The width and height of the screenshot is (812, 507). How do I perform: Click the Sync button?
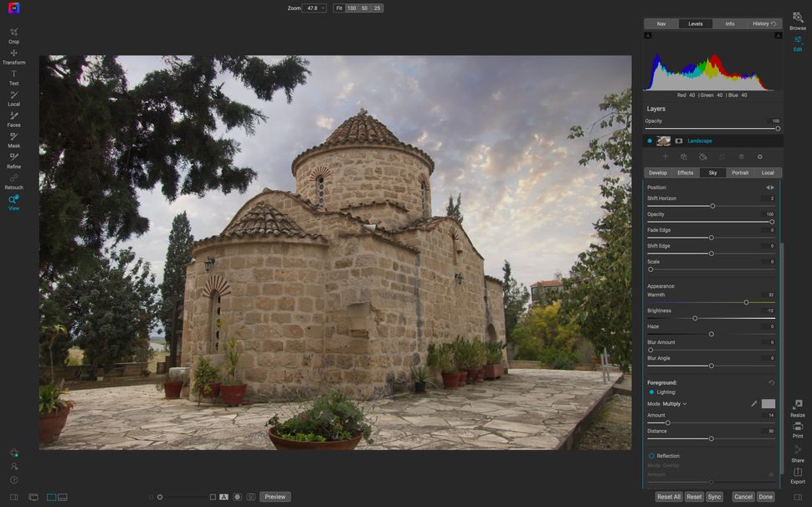[x=716, y=496]
